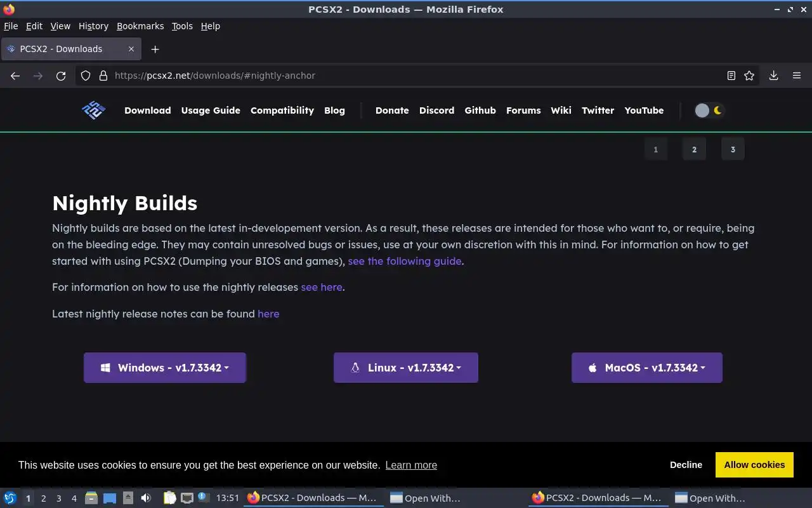
Task: Open the History menu
Action: (93, 26)
